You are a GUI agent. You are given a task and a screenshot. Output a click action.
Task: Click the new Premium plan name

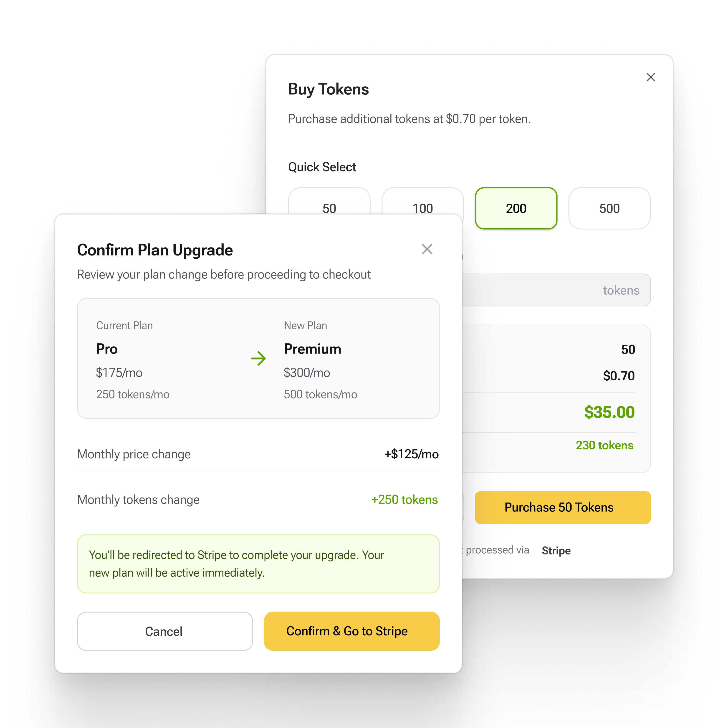312,349
